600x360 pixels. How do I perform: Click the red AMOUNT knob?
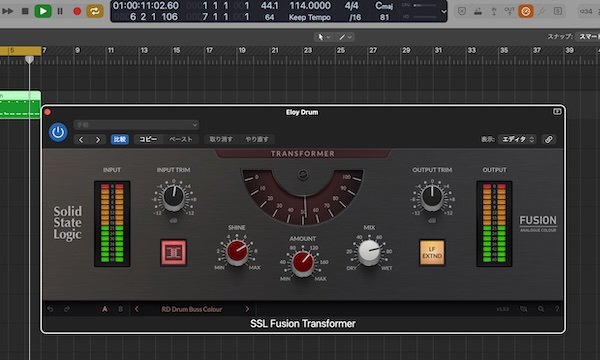(303, 263)
